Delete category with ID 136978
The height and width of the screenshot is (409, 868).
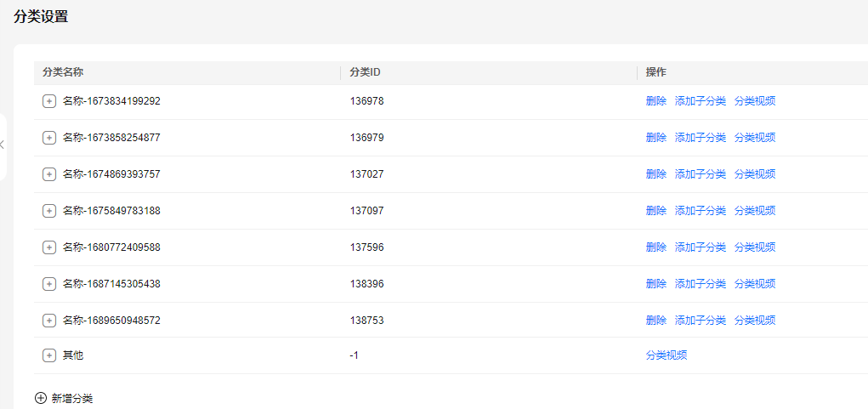[656, 101]
